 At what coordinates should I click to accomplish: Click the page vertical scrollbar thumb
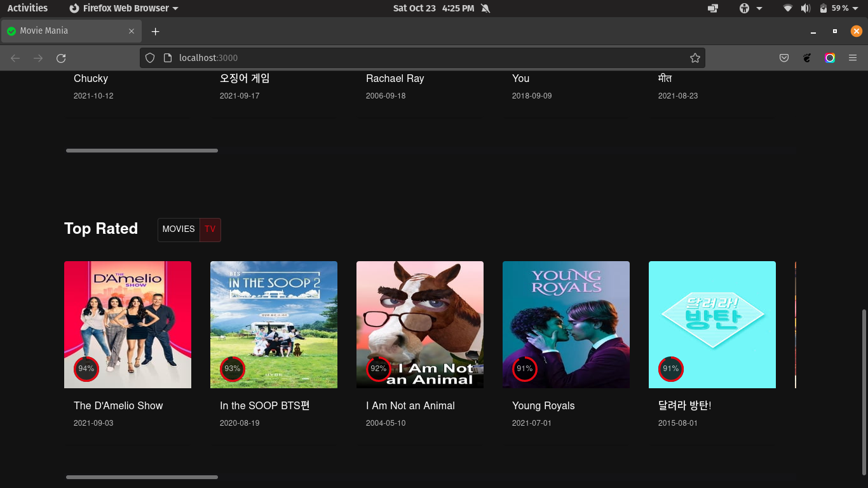click(864, 392)
